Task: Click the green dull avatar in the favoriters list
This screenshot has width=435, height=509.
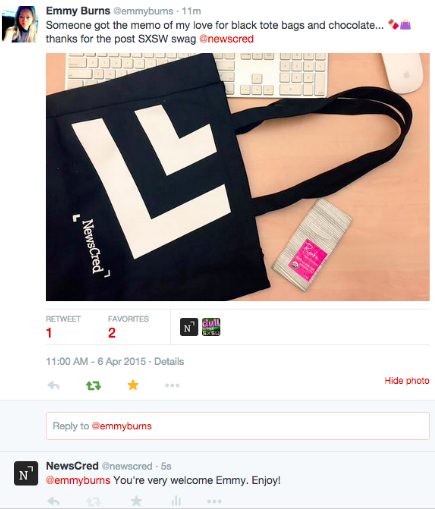Action: coord(211,327)
